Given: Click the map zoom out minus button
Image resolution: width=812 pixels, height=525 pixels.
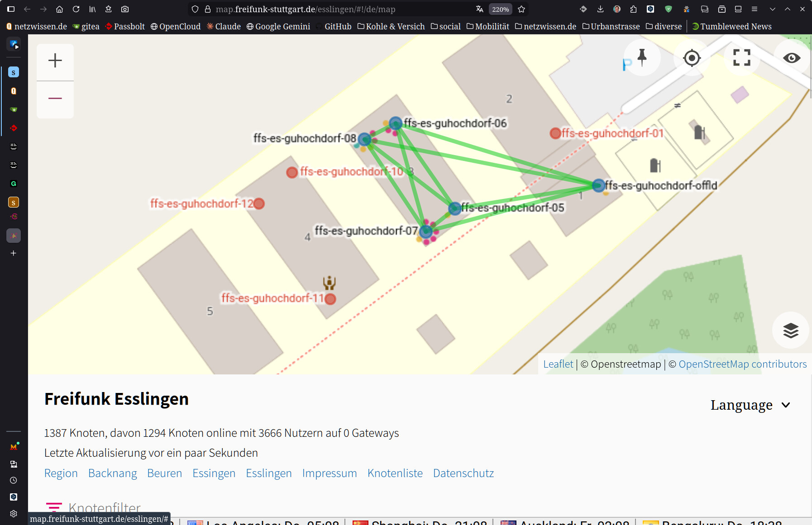Looking at the screenshot, I should tap(55, 99).
